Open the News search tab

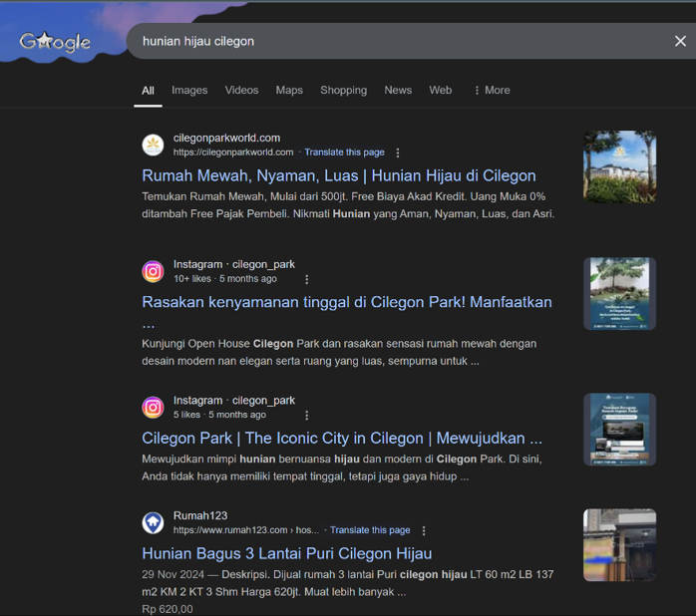[398, 90]
